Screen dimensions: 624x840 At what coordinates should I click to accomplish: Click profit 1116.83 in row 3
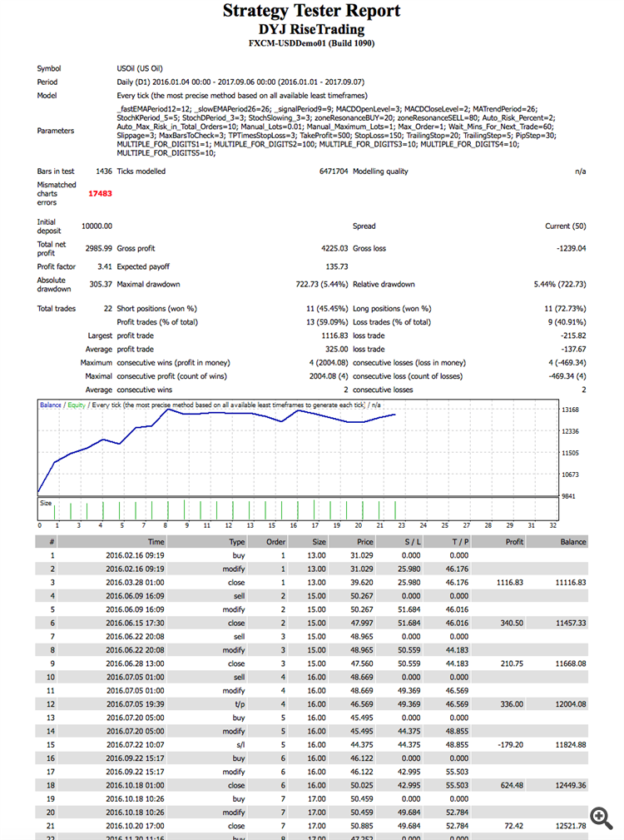coord(510,582)
